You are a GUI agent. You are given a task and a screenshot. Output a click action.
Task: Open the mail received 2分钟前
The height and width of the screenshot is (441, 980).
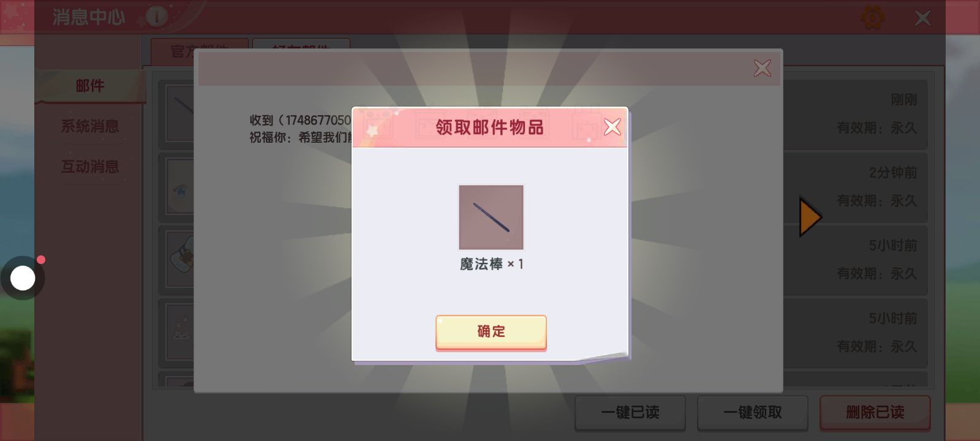coord(856,187)
